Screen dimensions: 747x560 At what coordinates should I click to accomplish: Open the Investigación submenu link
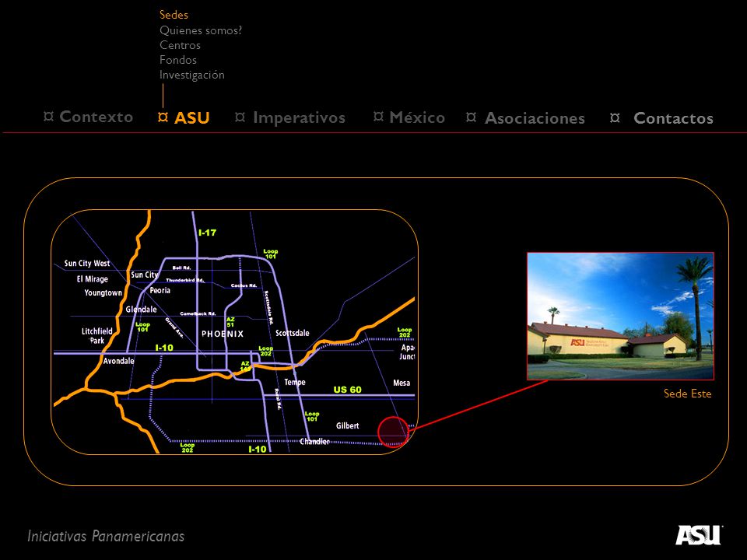point(192,75)
